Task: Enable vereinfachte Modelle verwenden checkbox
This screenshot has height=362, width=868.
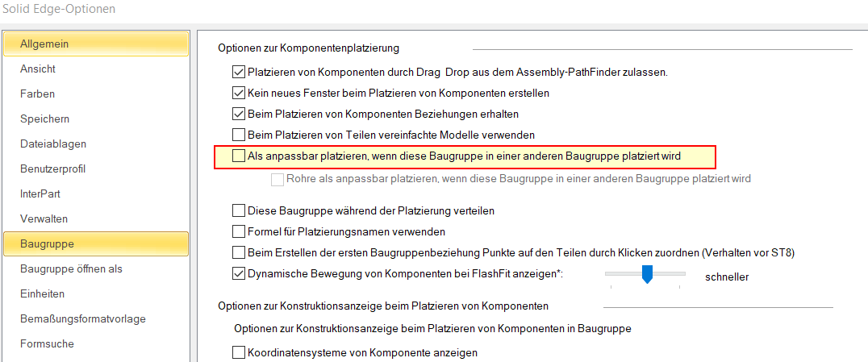Action: 239,134
